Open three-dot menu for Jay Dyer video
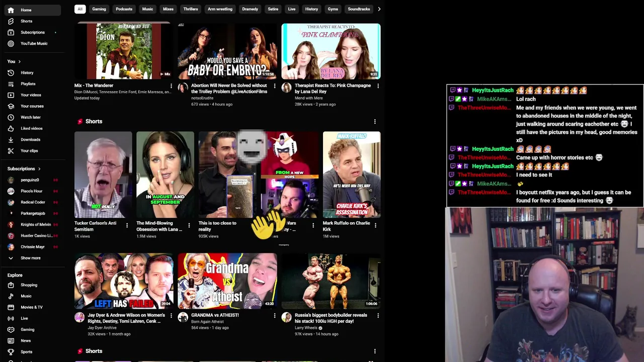The height and width of the screenshot is (362, 644). 171,316
